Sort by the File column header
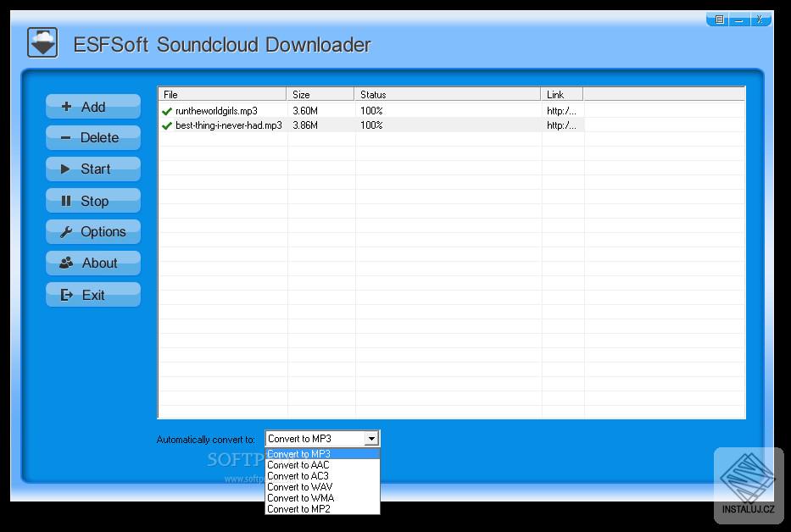 click(222, 94)
